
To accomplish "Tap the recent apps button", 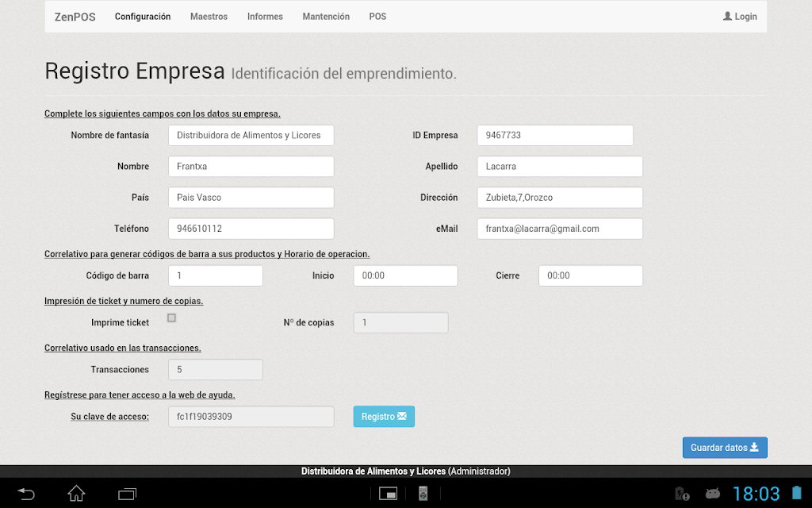I will point(127,494).
